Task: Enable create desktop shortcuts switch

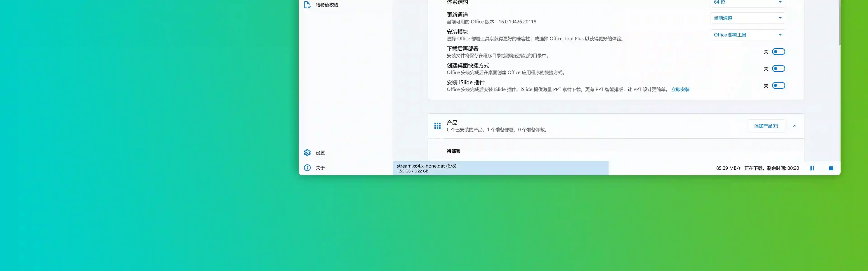Action: pyautogui.click(x=778, y=69)
